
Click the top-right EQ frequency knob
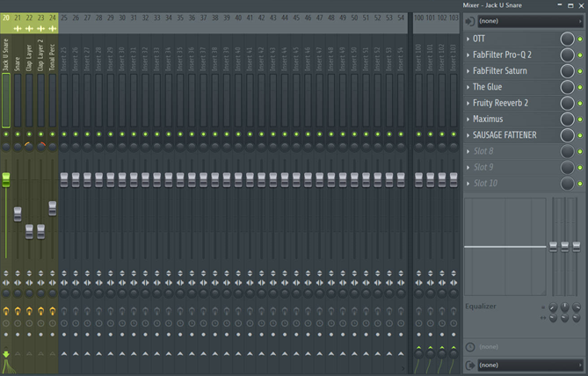(577, 307)
